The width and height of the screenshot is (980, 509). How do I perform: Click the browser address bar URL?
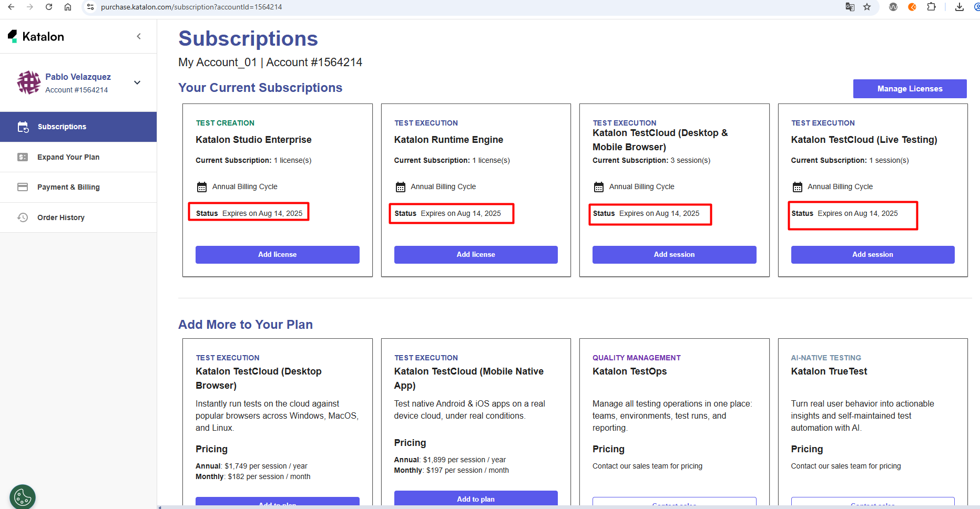(x=191, y=7)
